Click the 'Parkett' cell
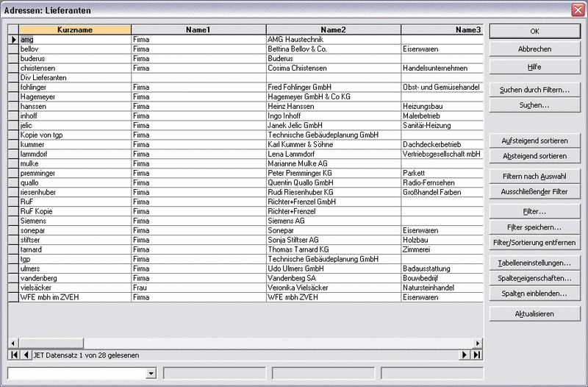Screen dimensions: 588x387 tap(442, 173)
